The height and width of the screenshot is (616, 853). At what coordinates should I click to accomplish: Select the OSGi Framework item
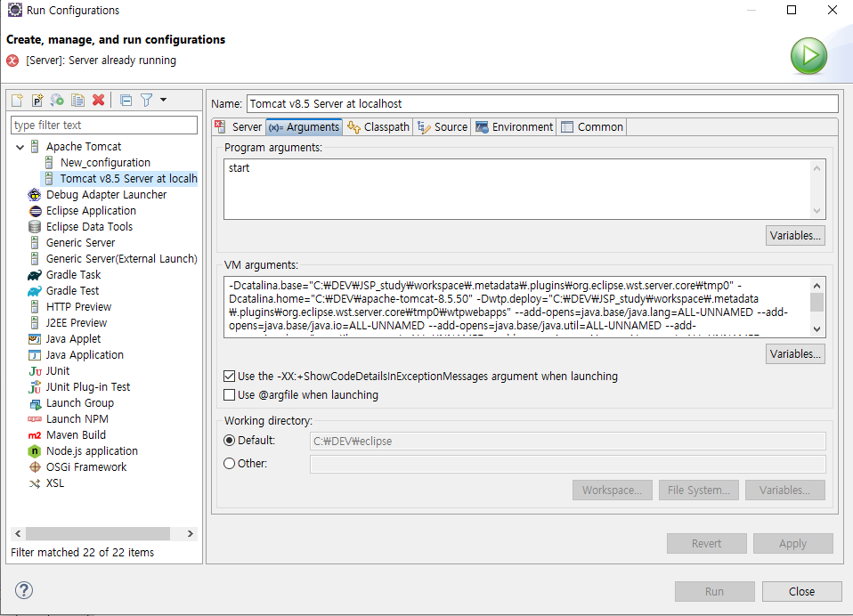[86, 467]
